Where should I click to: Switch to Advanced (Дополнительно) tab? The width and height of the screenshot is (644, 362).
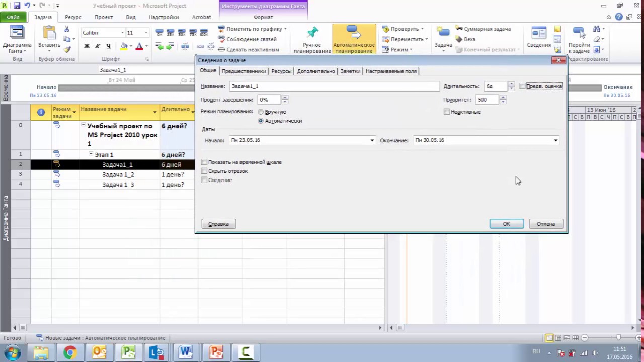[x=316, y=71]
